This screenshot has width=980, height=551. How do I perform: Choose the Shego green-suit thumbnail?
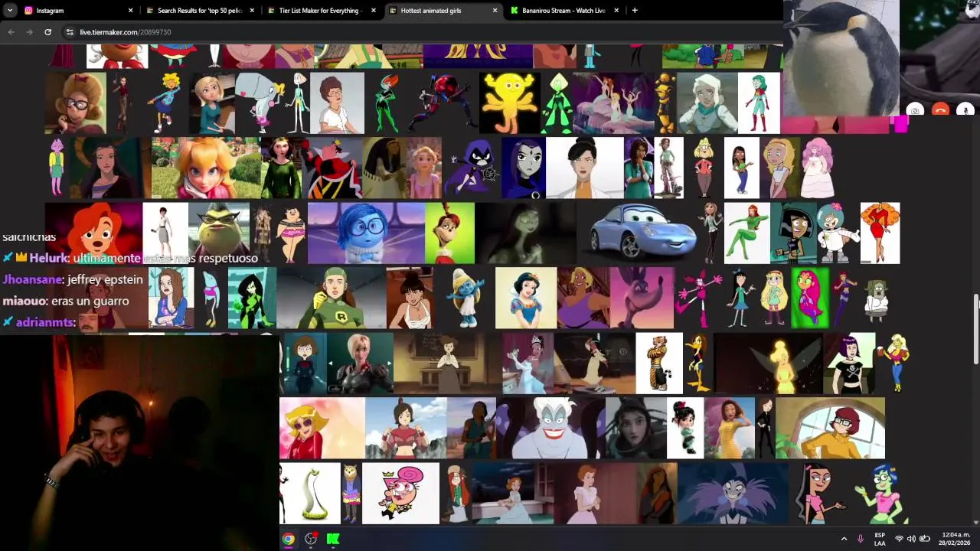252,298
